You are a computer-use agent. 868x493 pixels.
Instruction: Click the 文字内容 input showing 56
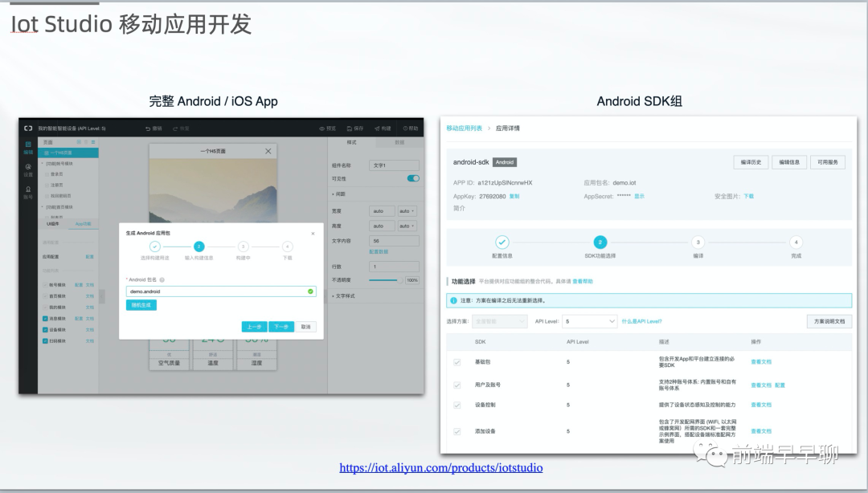tap(394, 241)
